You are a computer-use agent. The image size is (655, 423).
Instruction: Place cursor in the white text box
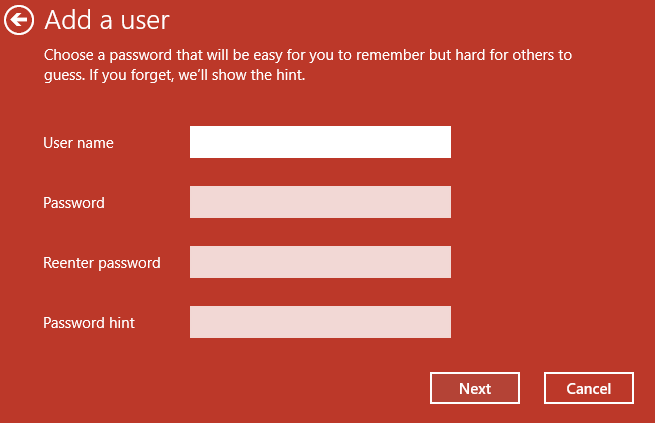coord(320,142)
